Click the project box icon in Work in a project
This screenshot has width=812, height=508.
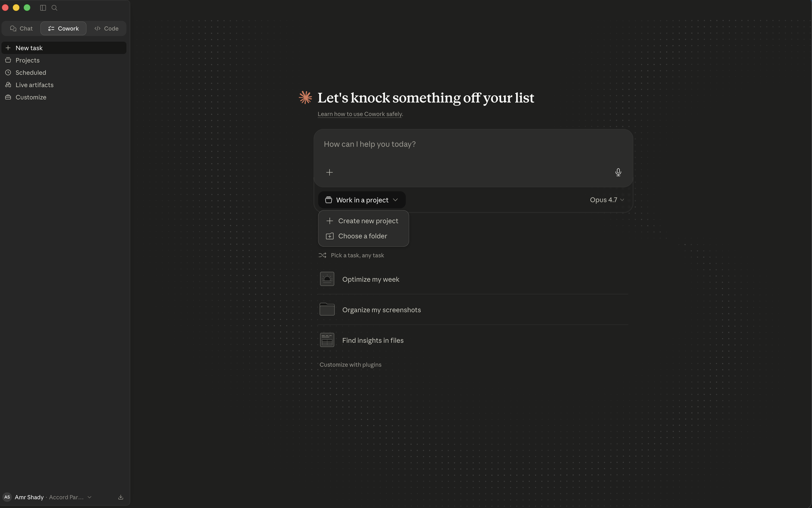click(x=329, y=200)
